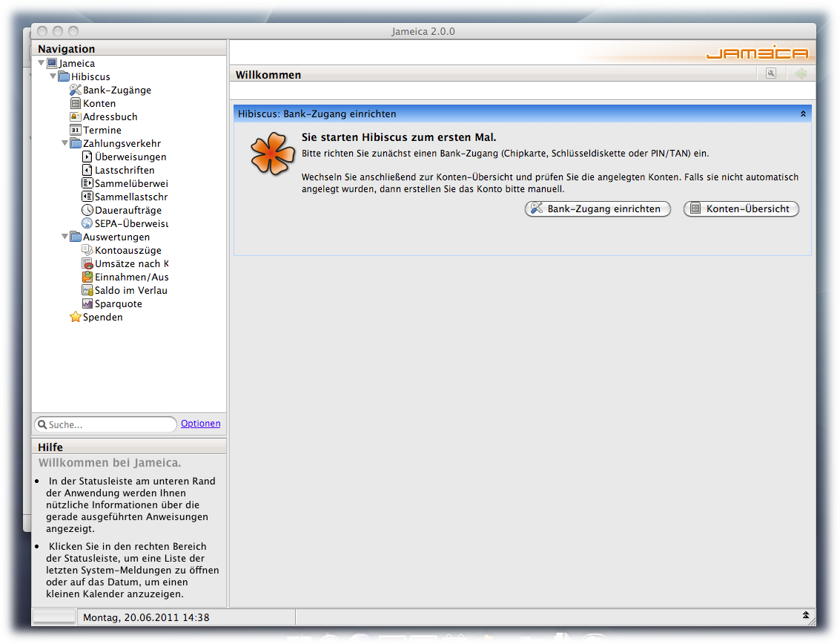840x644 pixels.
Task: Click the orange Hibiscus flower logo
Action: pyautogui.click(x=272, y=154)
